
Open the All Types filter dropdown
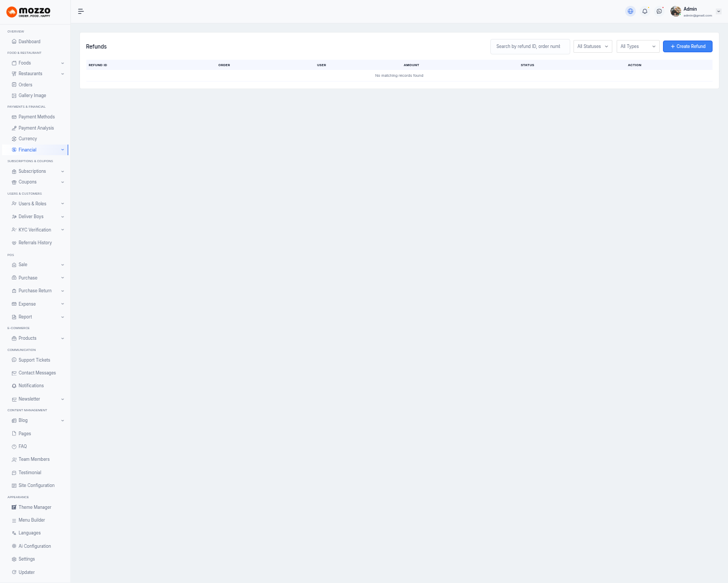(x=637, y=46)
